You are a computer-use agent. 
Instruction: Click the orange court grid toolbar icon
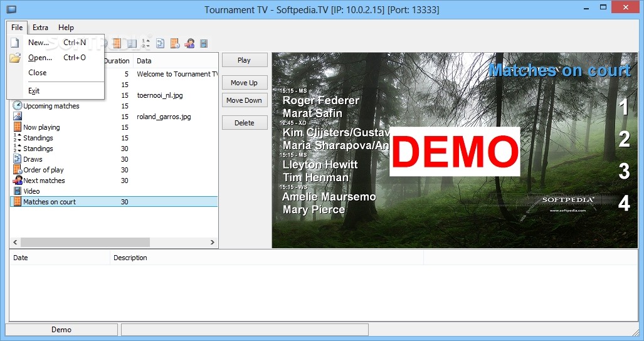[117, 43]
